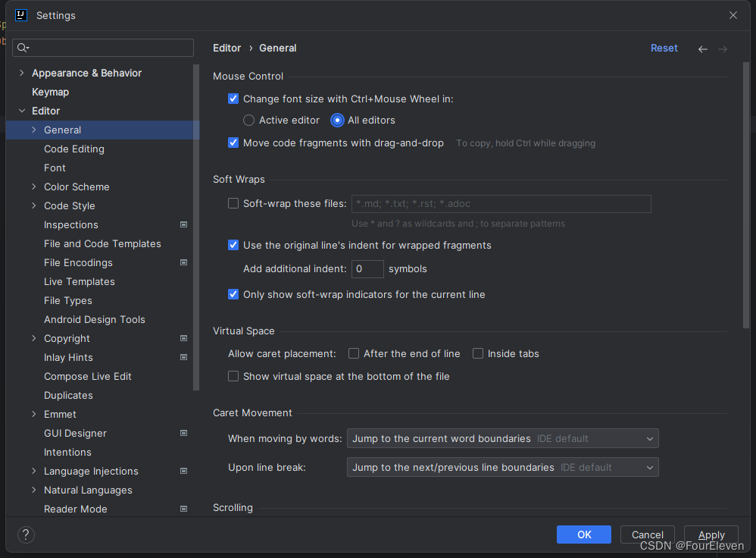This screenshot has height=558, width=756.
Task: Open the Font settings page
Action: click(55, 168)
